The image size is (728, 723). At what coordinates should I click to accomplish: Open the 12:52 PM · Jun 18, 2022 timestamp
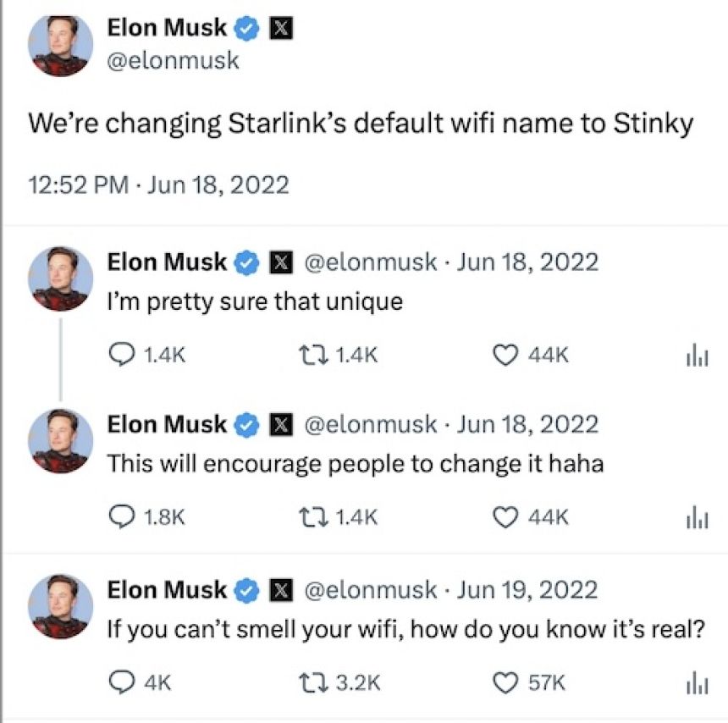[158, 184]
